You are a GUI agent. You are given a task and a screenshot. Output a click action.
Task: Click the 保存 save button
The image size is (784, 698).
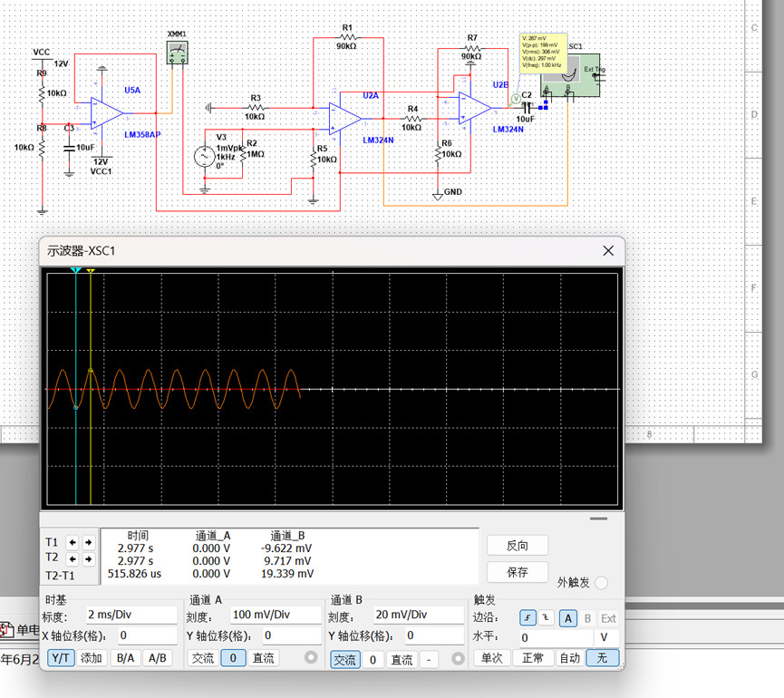(518, 572)
